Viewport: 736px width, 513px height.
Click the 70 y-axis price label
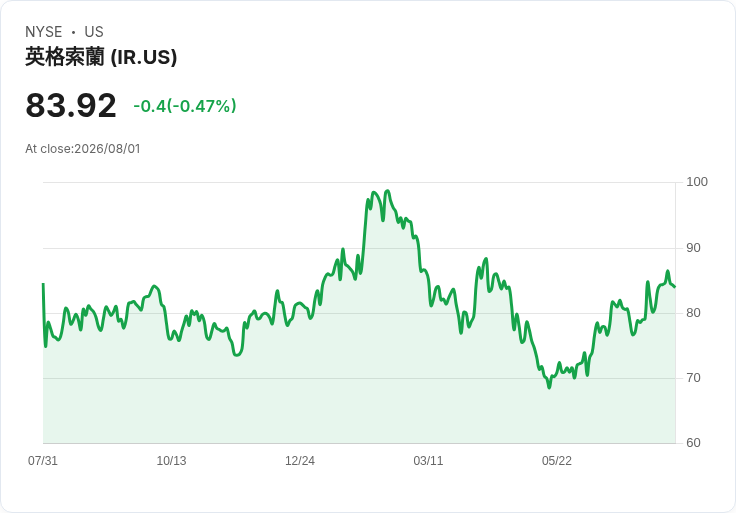(x=693, y=378)
